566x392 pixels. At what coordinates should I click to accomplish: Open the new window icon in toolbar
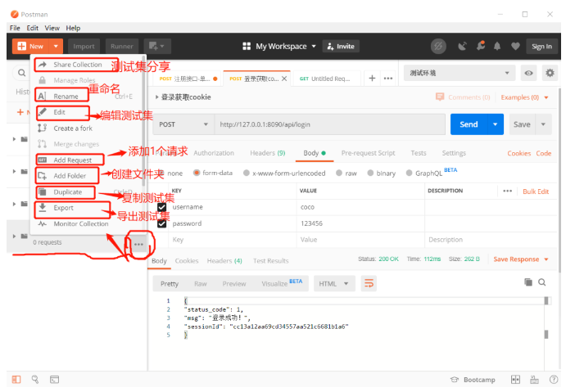157,46
